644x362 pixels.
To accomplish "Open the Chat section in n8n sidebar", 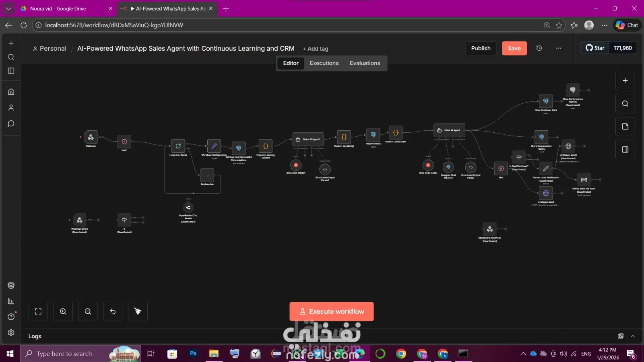I will pyautogui.click(x=11, y=123).
